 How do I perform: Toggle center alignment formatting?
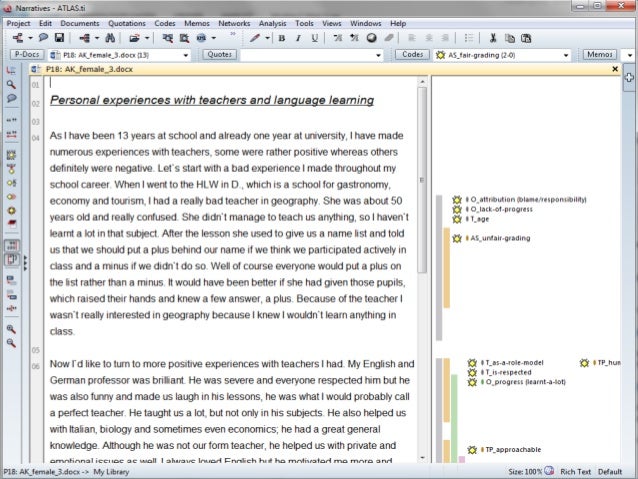point(428,38)
